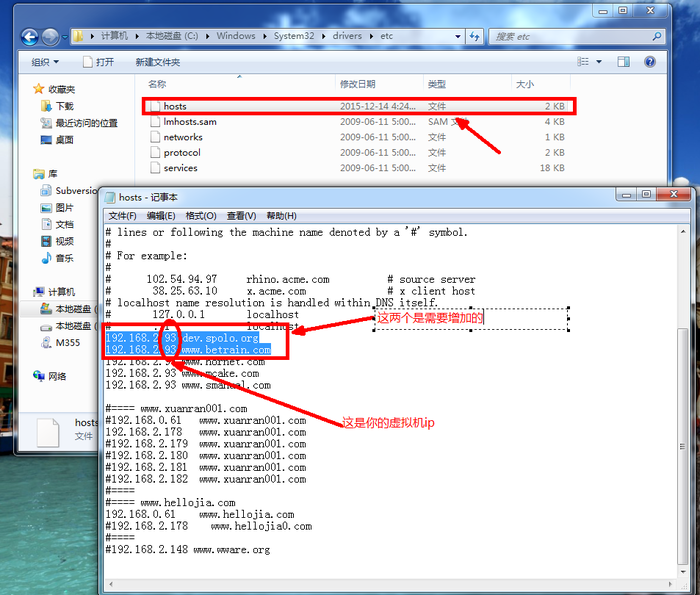The height and width of the screenshot is (595, 700).
Task: Select the System32 breadcrumb segment
Action: (294, 36)
